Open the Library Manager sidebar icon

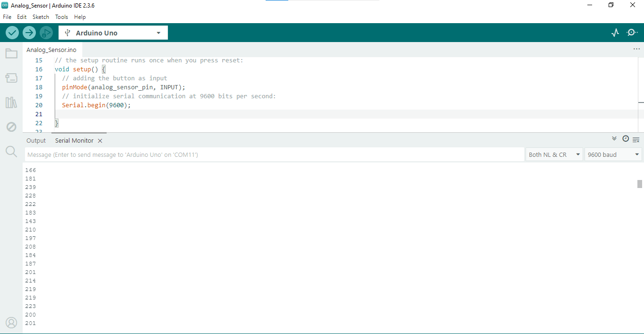11,103
